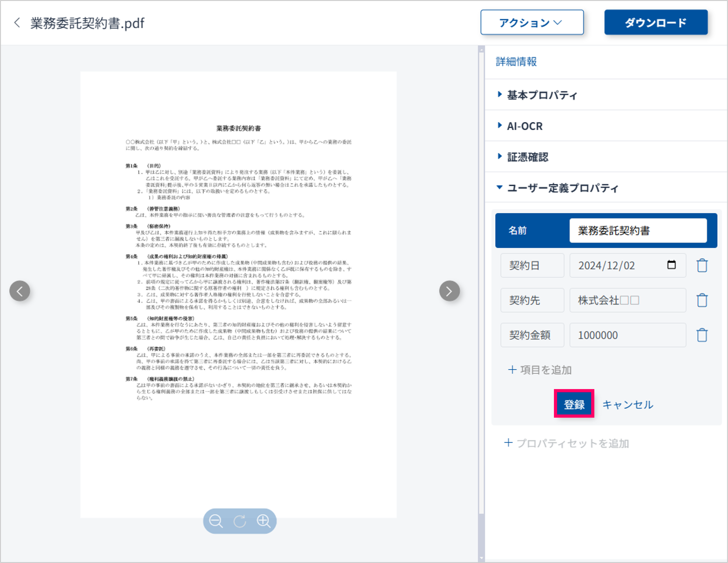728x563 pixels.
Task: Go to the next page arrow
Action: [449, 291]
